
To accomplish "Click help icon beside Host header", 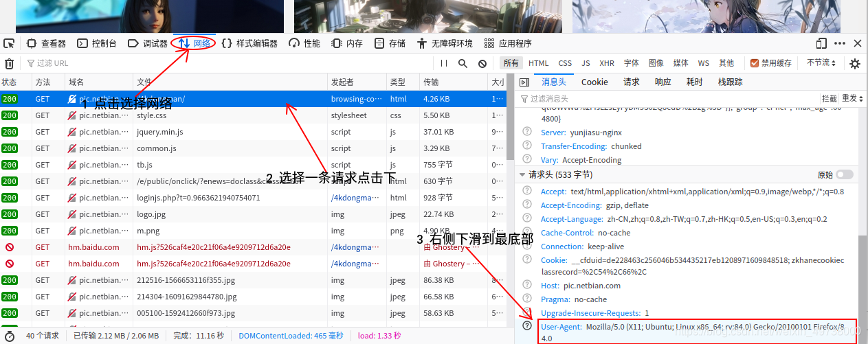I will (527, 285).
